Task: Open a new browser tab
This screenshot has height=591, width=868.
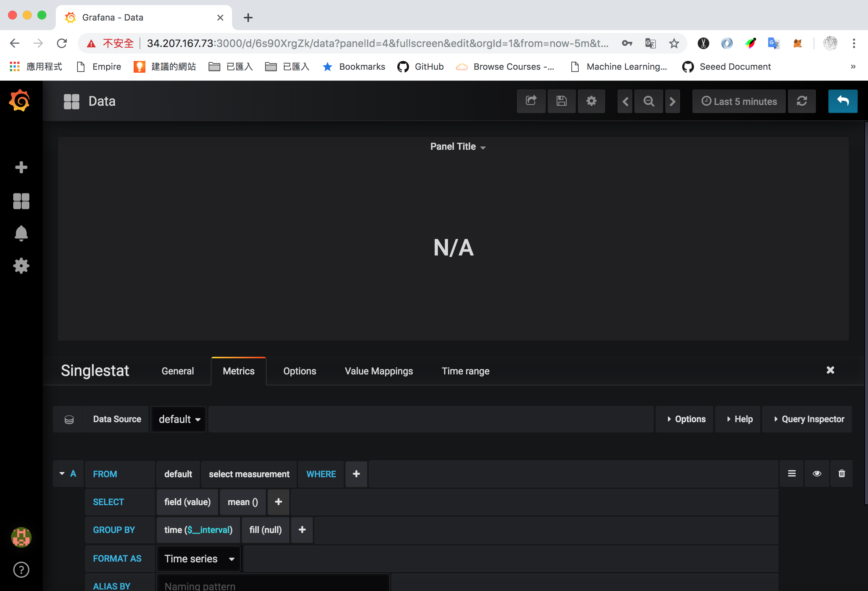Action: [248, 18]
